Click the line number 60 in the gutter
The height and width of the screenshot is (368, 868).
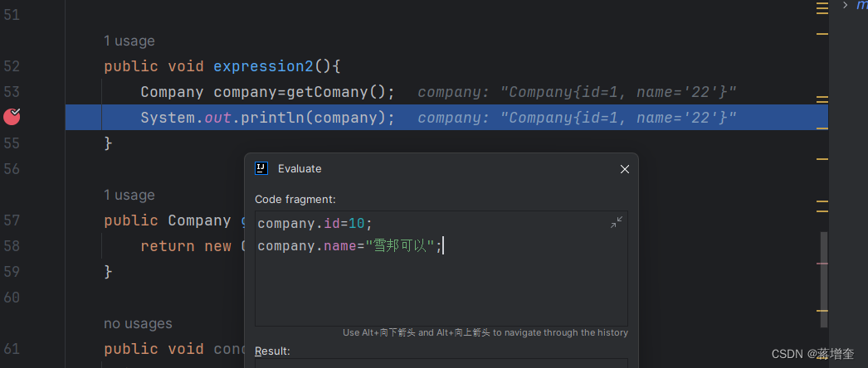point(12,298)
